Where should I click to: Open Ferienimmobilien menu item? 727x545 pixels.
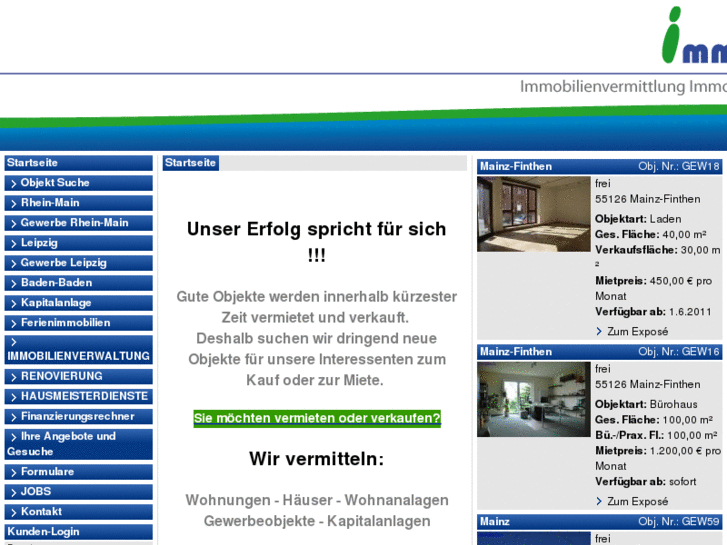(x=78, y=322)
